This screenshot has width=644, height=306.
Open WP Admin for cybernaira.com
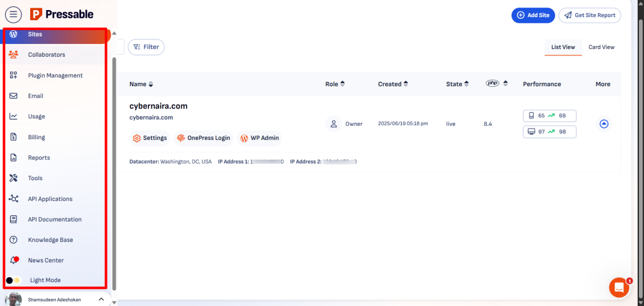tap(258, 138)
